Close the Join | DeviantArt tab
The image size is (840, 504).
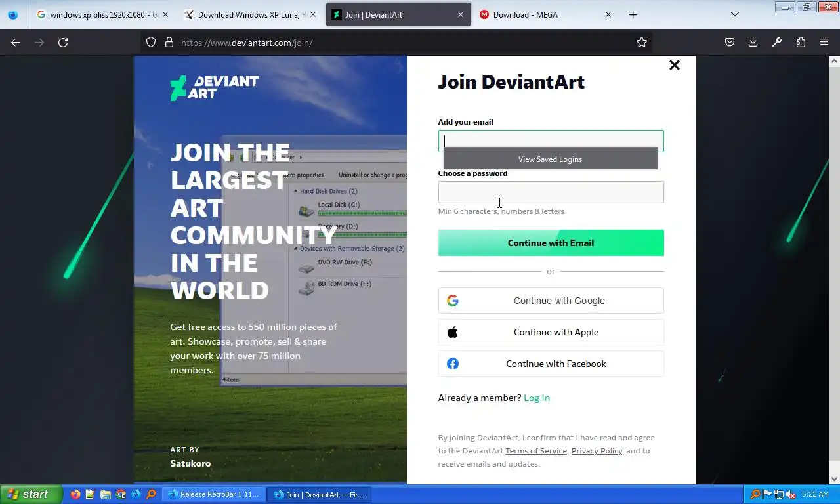[x=461, y=14]
